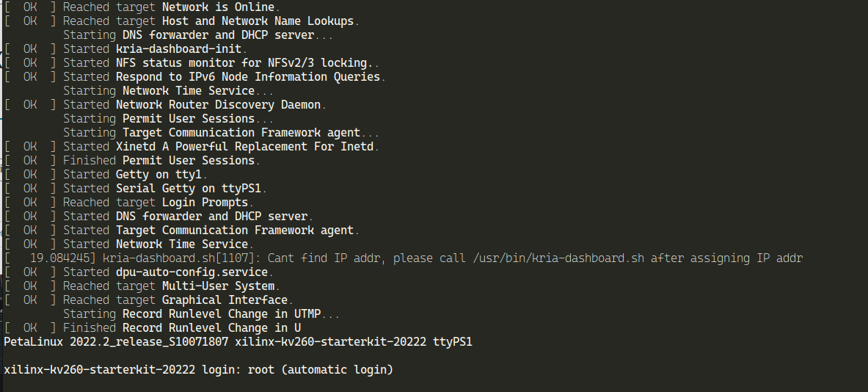Image resolution: width=868 pixels, height=392 pixels.
Task: Click 'Xinetd A Powerful Replacement For Inetd' text
Action: point(247,147)
